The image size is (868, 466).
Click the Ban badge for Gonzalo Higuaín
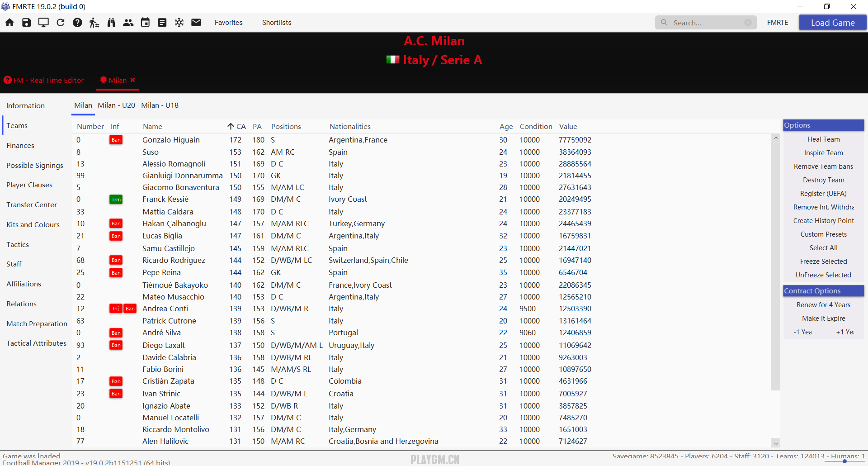click(116, 140)
